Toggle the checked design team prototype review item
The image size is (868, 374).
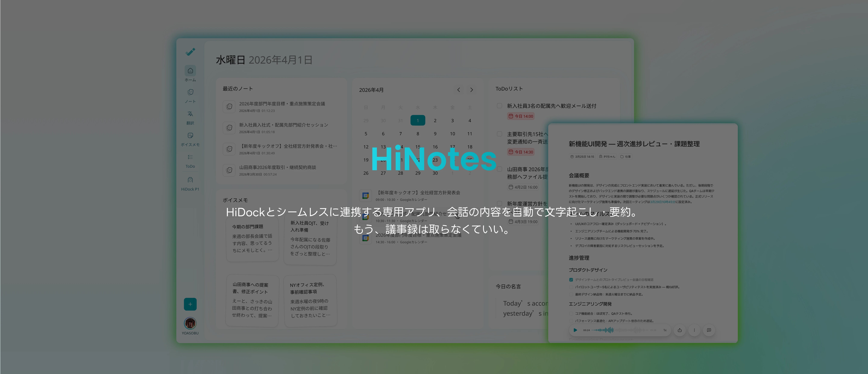(571, 280)
